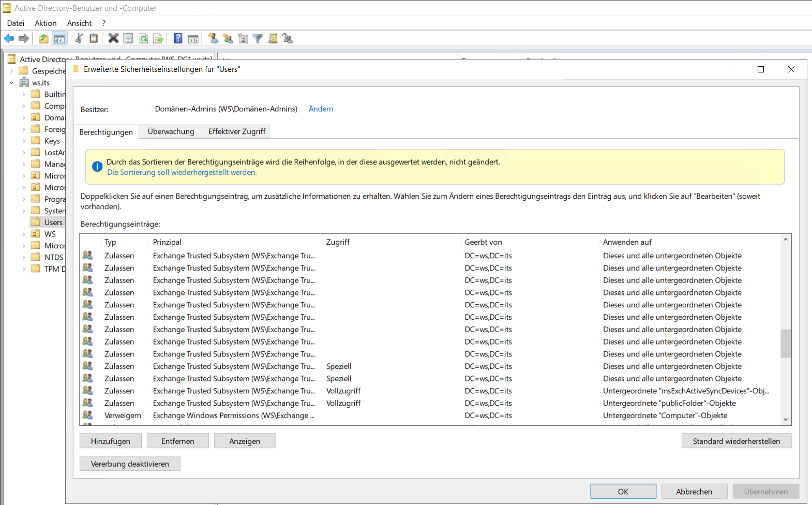The height and width of the screenshot is (505, 812).
Task: Click the Entfernen button
Action: (x=178, y=441)
